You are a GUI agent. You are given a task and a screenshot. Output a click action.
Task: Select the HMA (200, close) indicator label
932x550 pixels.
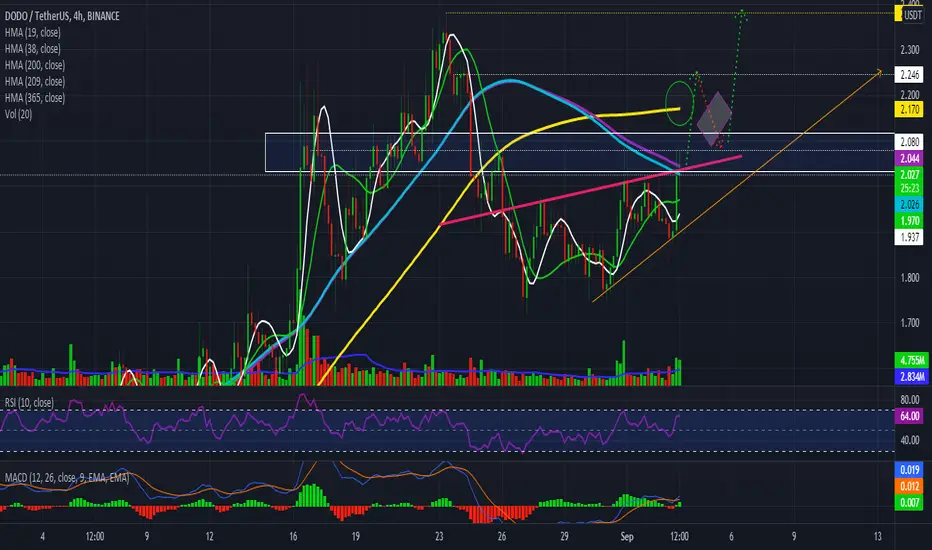click(x=34, y=65)
